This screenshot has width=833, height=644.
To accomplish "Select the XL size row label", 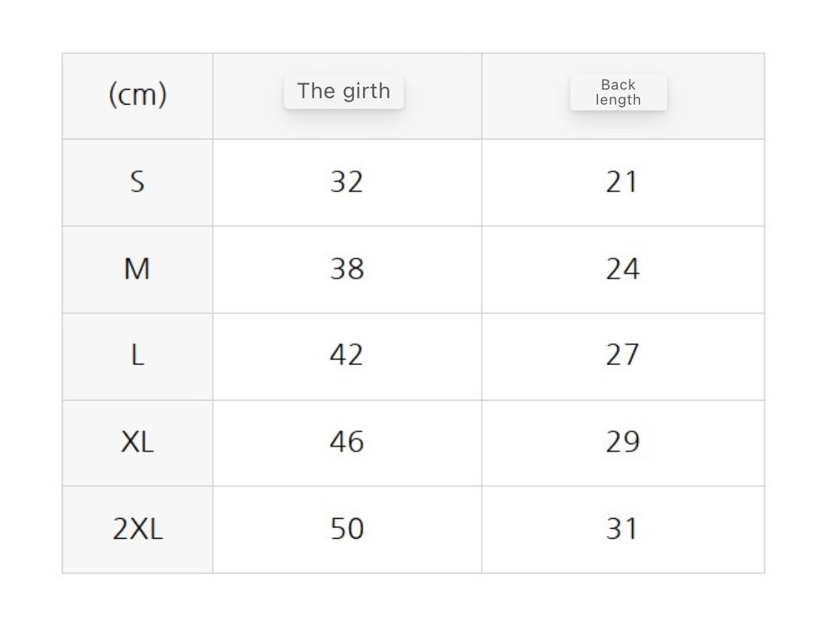I will point(137,443).
